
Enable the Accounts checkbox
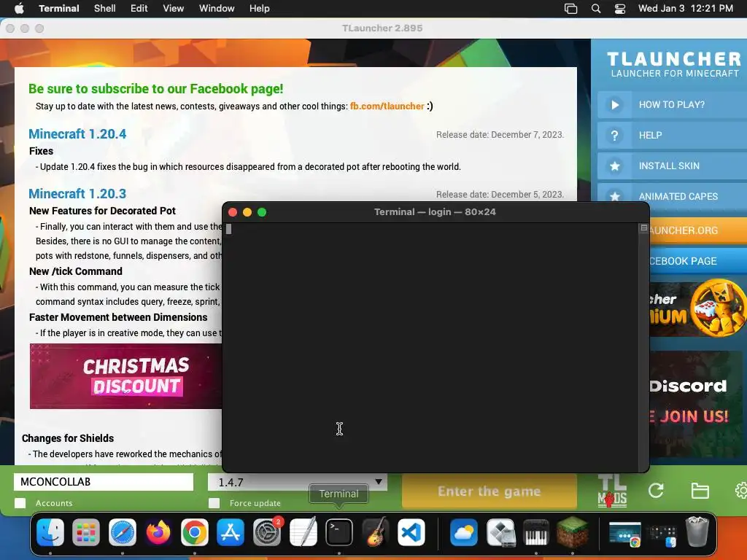[20, 503]
